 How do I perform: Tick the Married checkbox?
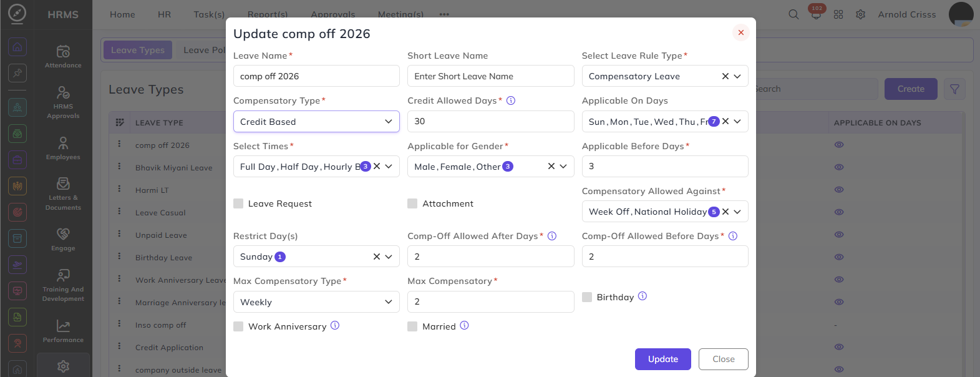point(412,326)
